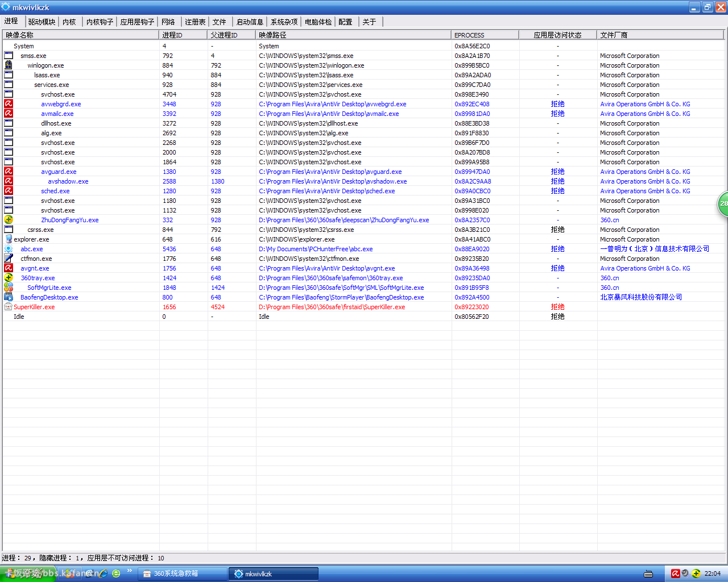Image resolution: width=728 pixels, height=582 pixels.
Task: Click the winlogon.exe process icon
Action: tap(9, 65)
